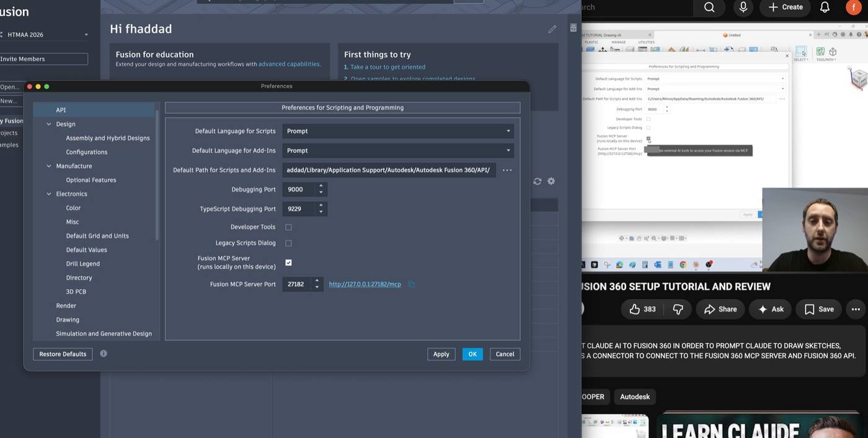Click Take a tour to get oriented

pos(387,67)
